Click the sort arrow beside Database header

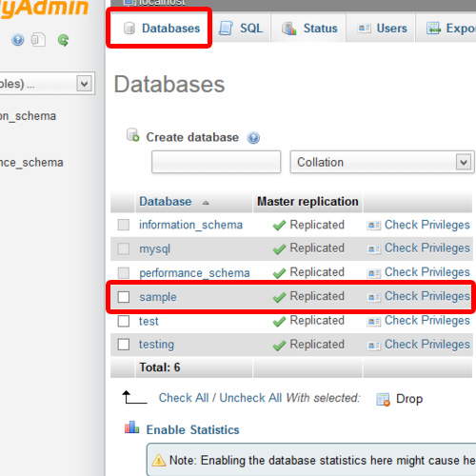(x=206, y=203)
